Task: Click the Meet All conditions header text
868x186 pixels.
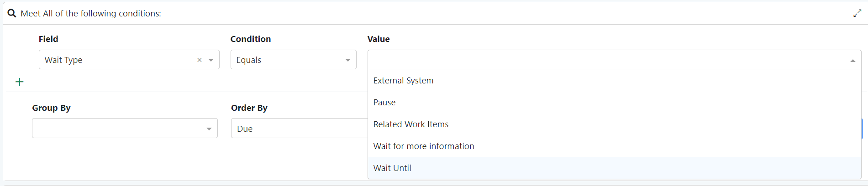Action: point(91,14)
